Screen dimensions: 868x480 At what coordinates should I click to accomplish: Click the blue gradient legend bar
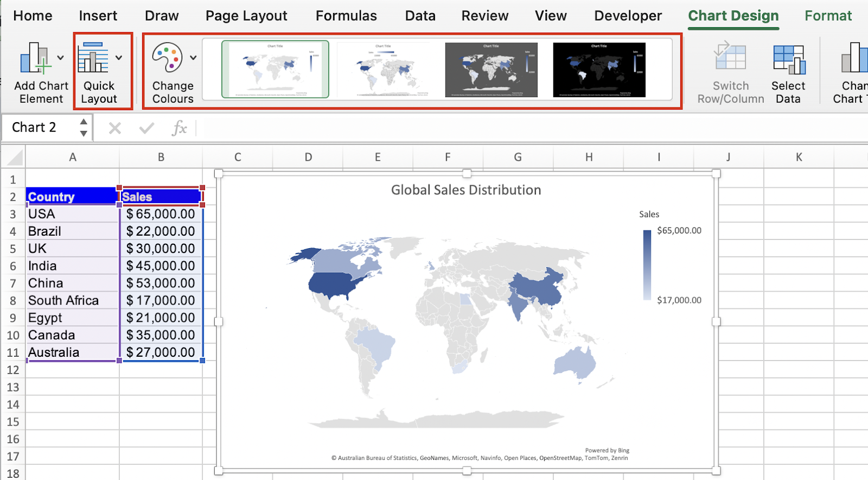point(647,265)
